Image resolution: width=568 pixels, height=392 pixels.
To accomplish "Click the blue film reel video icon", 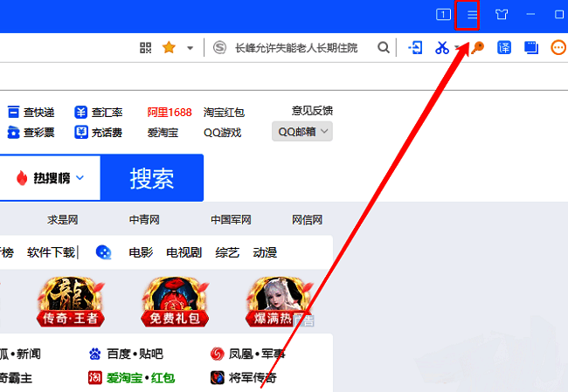I will click(x=104, y=252).
